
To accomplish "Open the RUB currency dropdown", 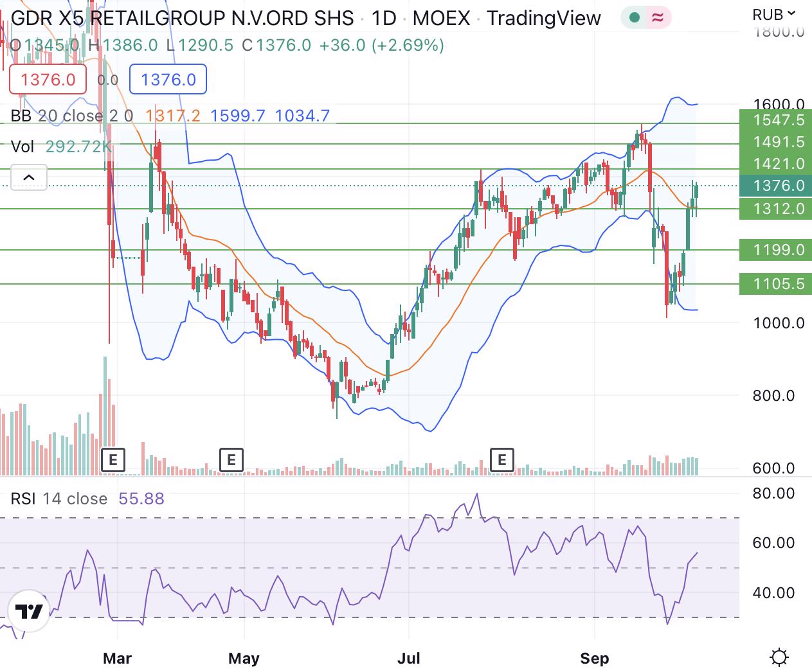I will pos(773,13).
